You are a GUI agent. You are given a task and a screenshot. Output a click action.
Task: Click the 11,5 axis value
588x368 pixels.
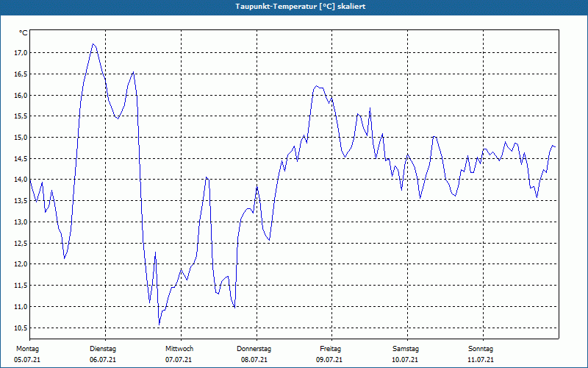click(21, 286)
